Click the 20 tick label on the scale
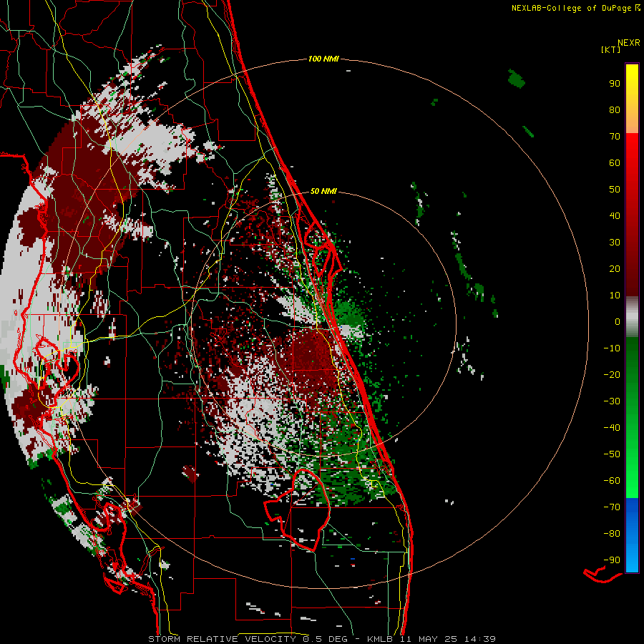The image size is (644, 644). point(615,268)
